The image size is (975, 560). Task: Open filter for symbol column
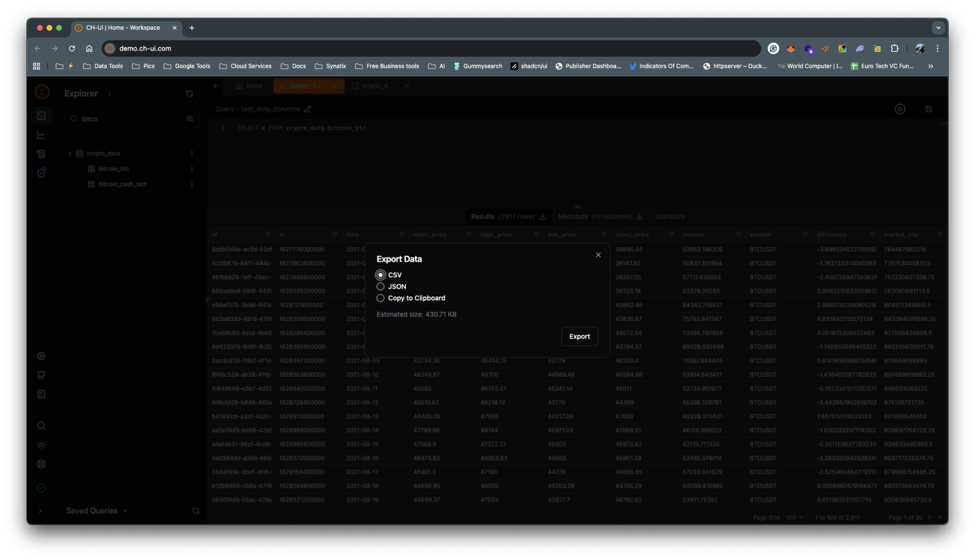click(805, 235)
